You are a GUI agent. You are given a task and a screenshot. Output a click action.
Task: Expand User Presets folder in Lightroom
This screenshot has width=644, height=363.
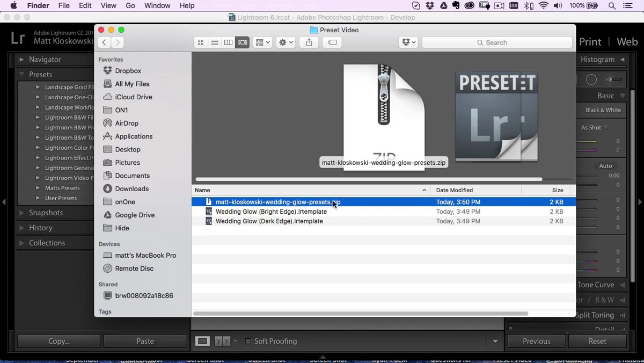click(38, 198)
